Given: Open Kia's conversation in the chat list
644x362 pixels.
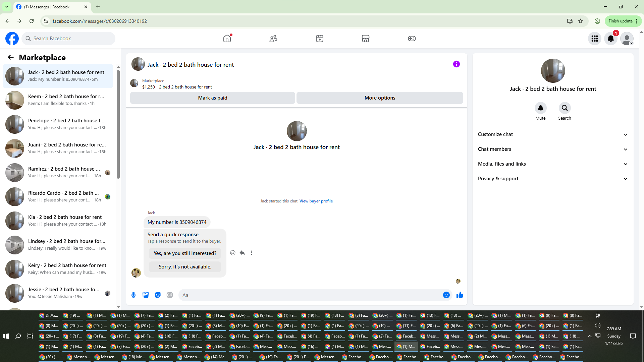Looking at the screenshot, I should [58, 221].
